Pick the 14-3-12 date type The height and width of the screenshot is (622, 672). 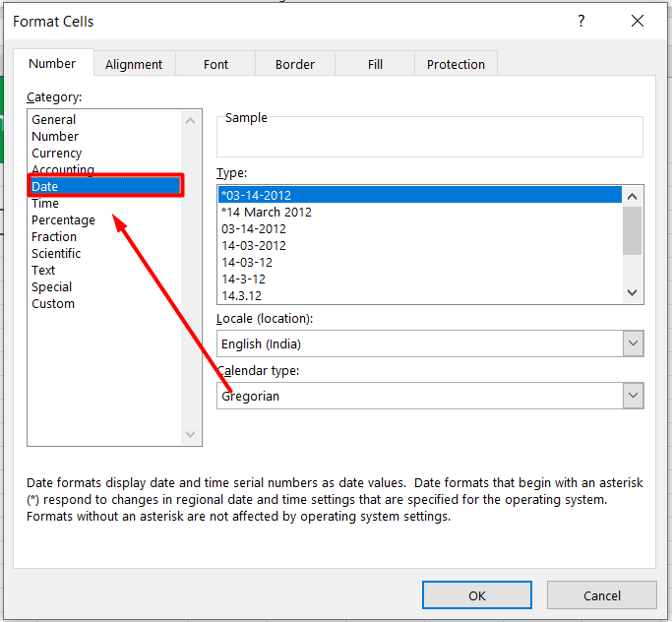click(420, 279)
